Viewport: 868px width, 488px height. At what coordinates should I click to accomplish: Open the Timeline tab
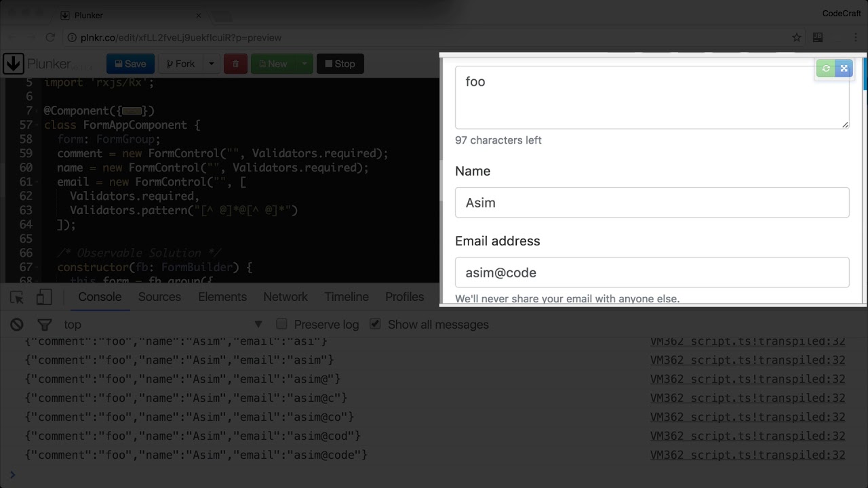coord(347,297)
